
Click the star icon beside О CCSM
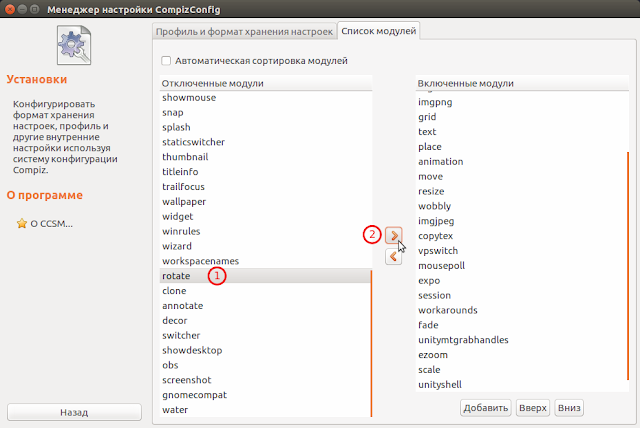click(22, 224)
